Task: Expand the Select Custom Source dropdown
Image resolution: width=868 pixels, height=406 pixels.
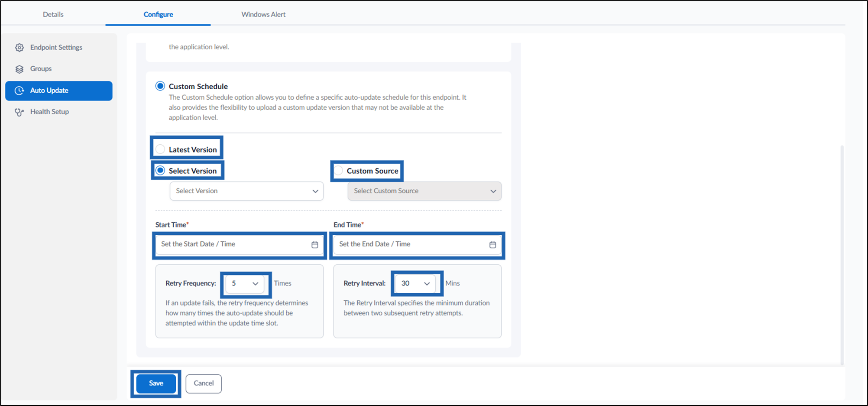Action: coord(424,191)
